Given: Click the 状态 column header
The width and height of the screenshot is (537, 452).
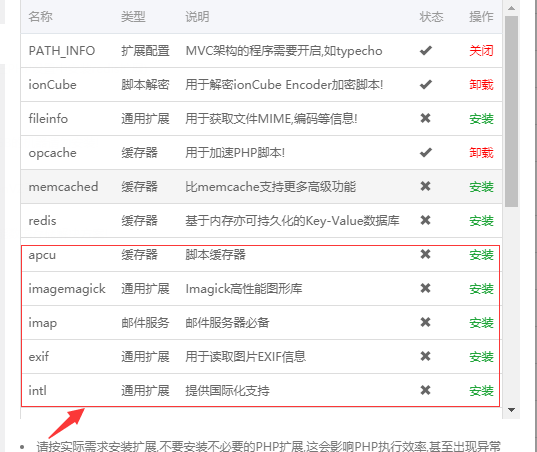Looking at the screenshot, I should click(432, 16).
